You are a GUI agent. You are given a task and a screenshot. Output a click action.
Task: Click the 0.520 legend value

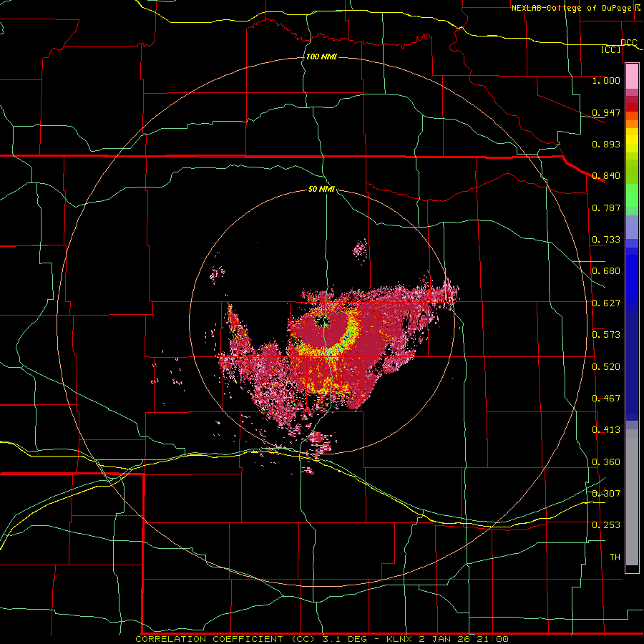click(x=606, y=367)
